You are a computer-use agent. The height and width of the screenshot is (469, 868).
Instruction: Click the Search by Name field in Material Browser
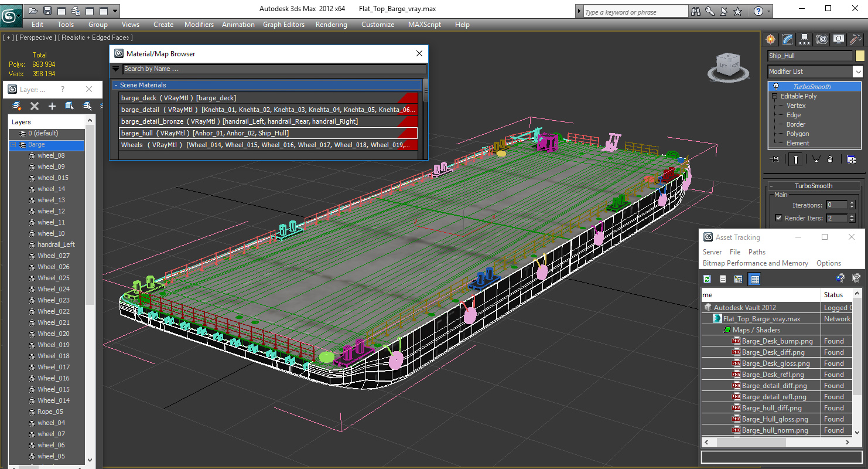(x=274, y=69)
